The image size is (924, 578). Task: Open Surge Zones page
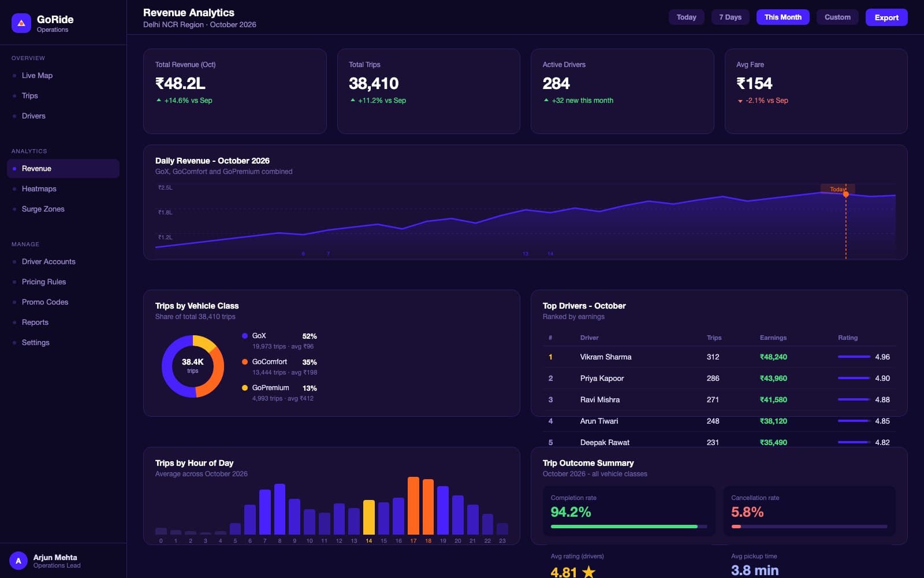pyautogui.click(x=63, y=209)
